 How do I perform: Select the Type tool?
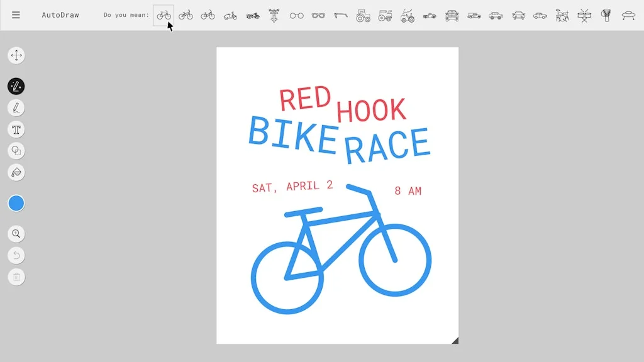(x=16, y=129)
